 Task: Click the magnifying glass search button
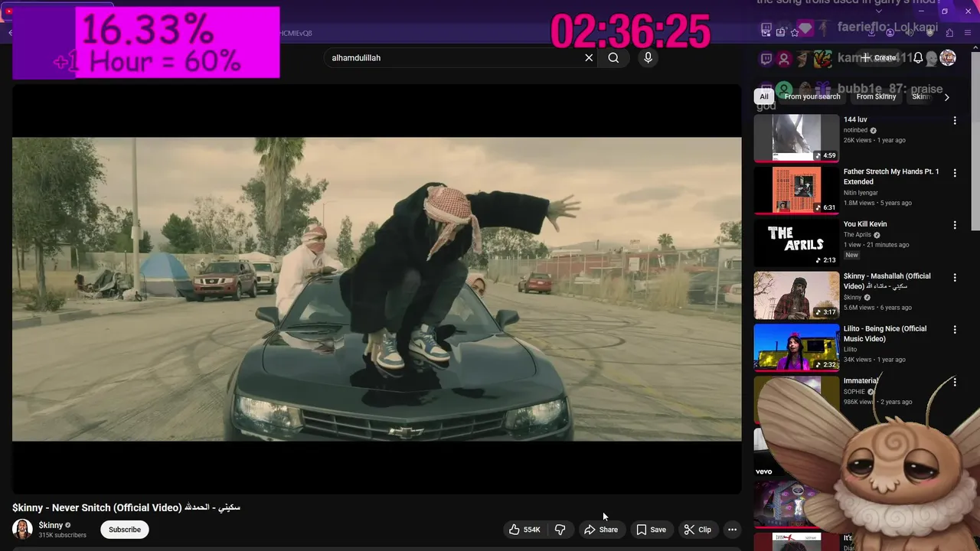click(x=613, y=57)
